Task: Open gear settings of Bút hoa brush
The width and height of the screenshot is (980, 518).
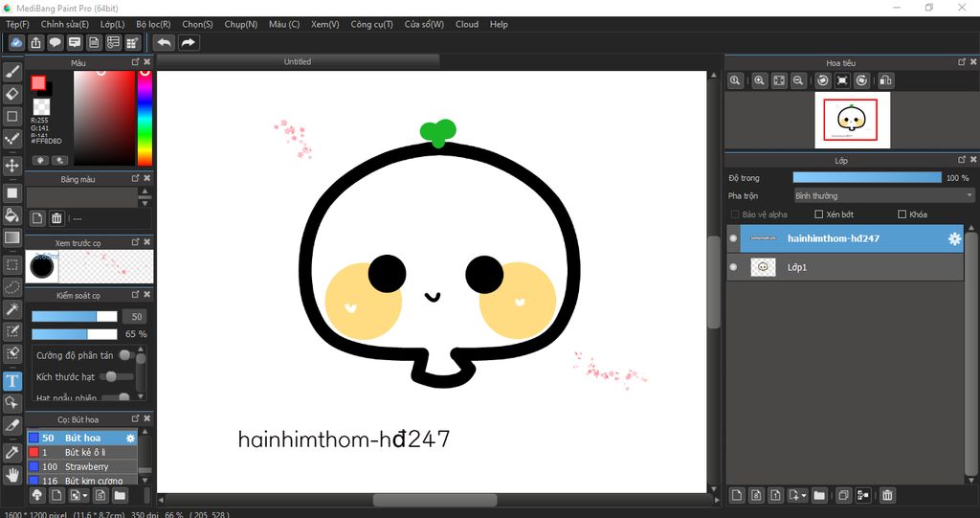Action: tap(130, 438)
